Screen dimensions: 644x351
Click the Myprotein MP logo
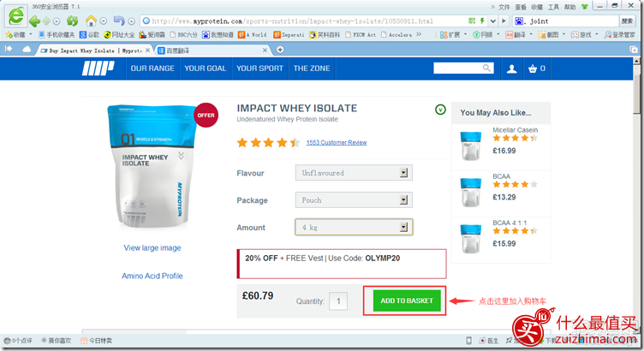[x=98, y=68]
